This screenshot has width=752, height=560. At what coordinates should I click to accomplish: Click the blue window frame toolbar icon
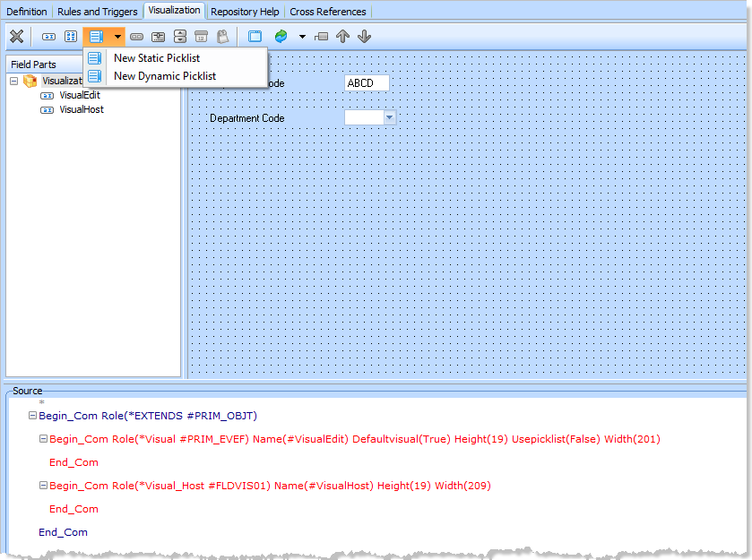[255, 37]
